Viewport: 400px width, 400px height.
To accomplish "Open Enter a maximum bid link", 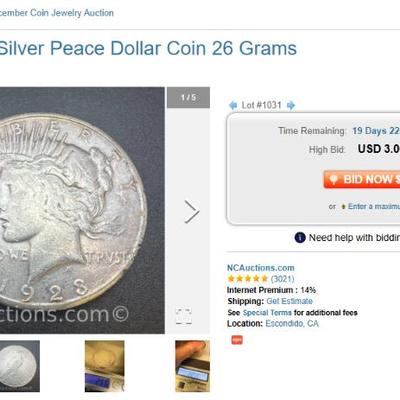I will [374, 206].
